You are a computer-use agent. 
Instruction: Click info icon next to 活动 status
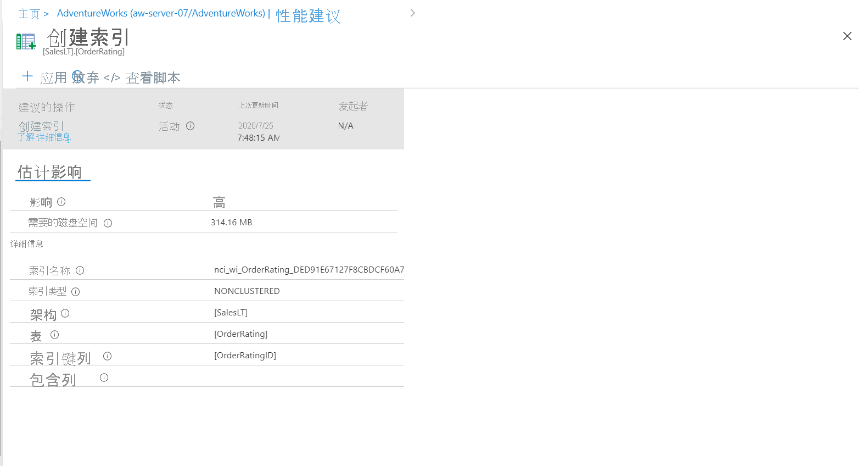click(x=190, y=126)
